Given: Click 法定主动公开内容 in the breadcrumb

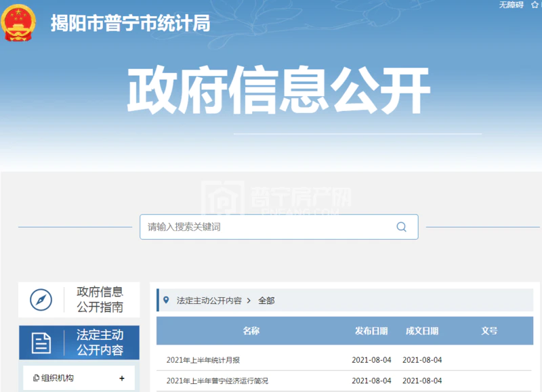Looking at the screenshot, I should click(209, 300).
